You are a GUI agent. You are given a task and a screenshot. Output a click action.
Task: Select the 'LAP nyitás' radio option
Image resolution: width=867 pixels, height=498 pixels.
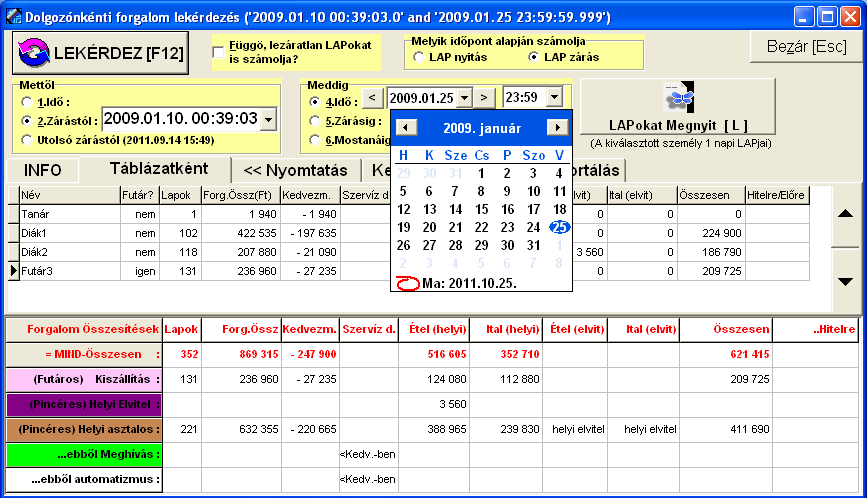[x=419, y=57]
